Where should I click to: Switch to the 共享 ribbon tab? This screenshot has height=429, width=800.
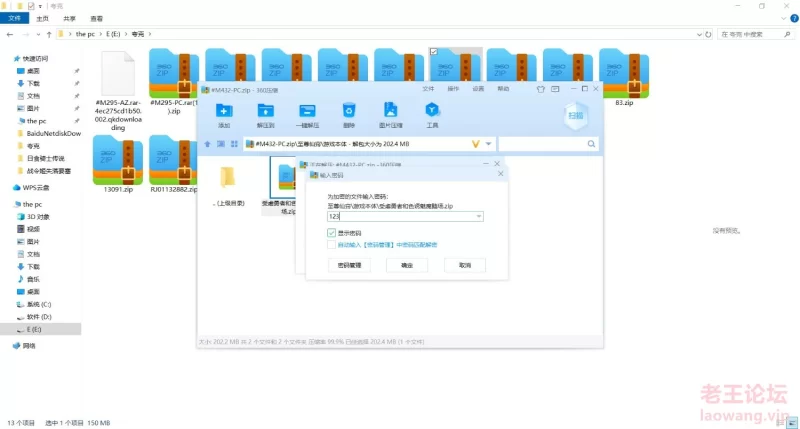(x=69, y=18)
